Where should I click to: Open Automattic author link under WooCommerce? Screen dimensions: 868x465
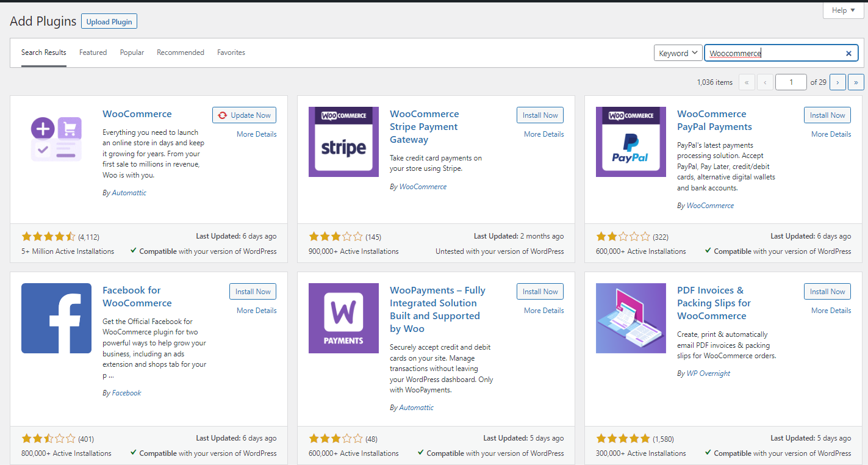[129, 193]
